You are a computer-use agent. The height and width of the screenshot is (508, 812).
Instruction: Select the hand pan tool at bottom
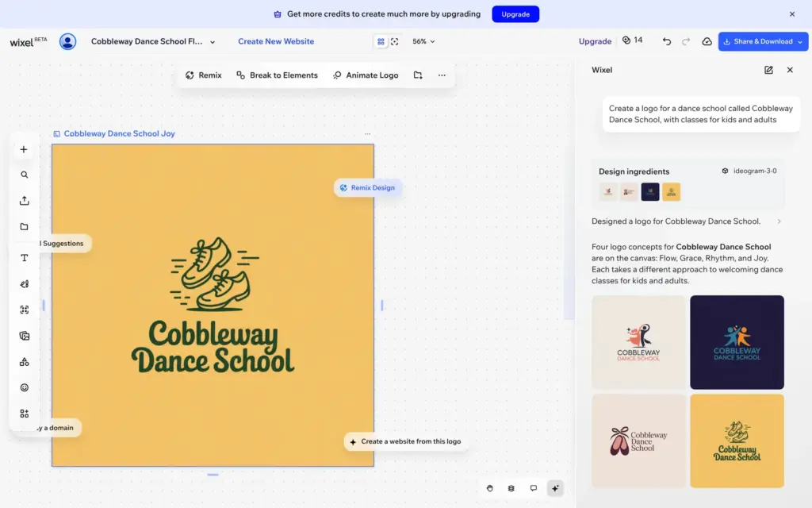click(490, 488)
